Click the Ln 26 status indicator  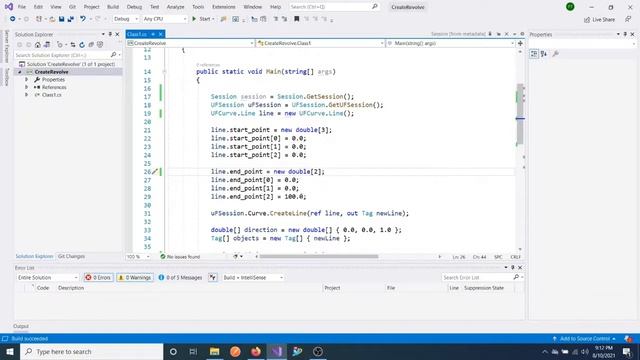click(459, 257)
